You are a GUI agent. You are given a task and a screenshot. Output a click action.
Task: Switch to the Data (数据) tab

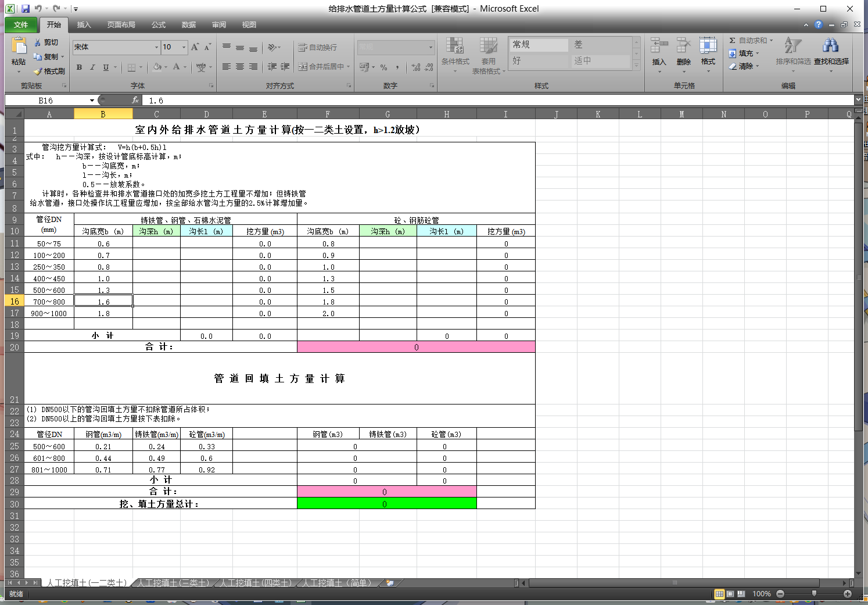click(189, 25)
